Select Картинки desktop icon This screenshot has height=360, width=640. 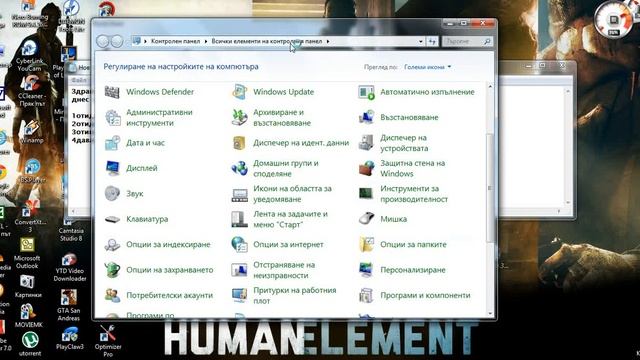(x=27, y=286)
